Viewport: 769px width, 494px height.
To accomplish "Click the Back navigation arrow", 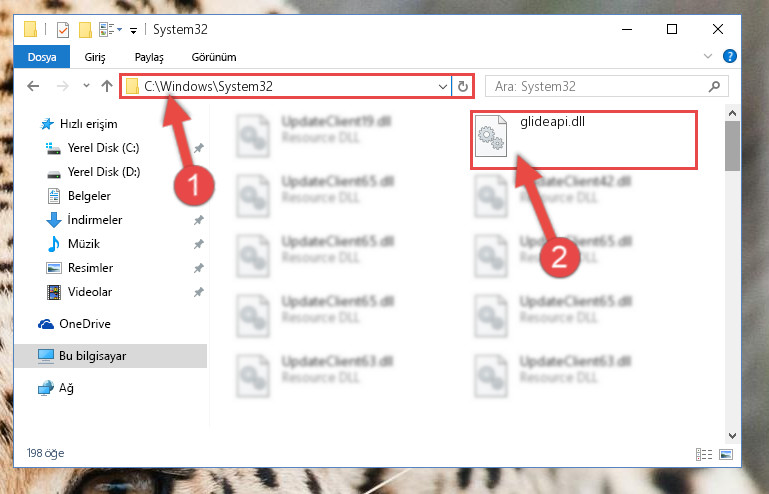I will point(33,86).
